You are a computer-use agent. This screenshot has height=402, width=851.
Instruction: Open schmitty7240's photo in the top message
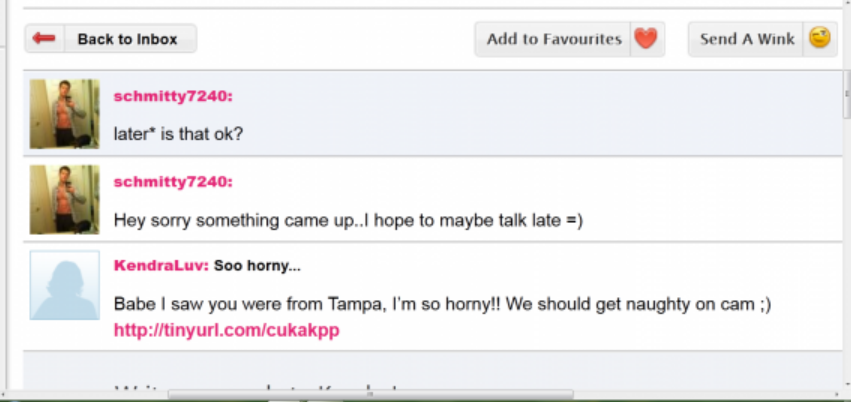coord(65,113)
